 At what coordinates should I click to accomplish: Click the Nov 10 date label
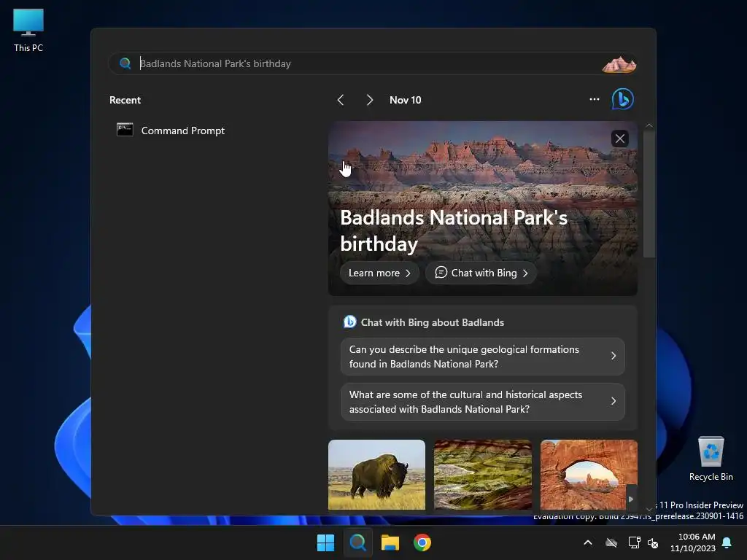coord(406,100)
